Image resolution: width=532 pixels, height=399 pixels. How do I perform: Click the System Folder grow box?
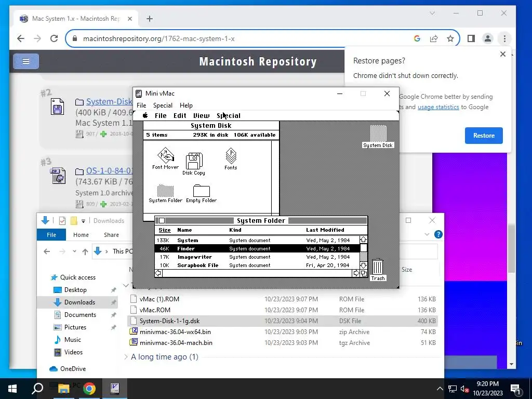(364, 273)
